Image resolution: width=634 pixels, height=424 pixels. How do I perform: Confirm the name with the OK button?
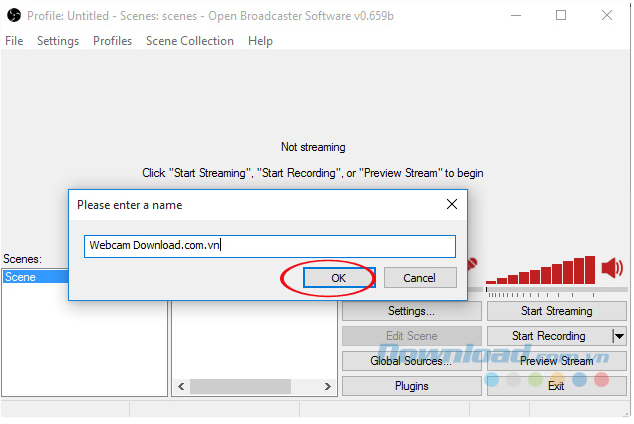339,278
